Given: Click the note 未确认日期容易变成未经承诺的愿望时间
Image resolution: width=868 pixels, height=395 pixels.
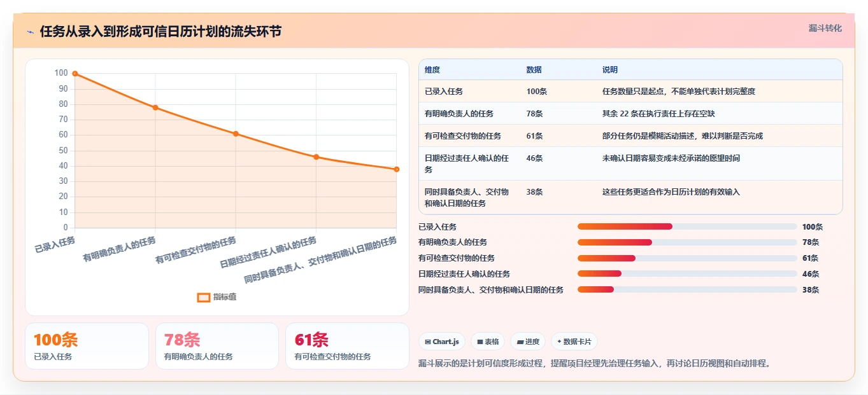Looking at the screenshot, I should click(x=671, y=158).
